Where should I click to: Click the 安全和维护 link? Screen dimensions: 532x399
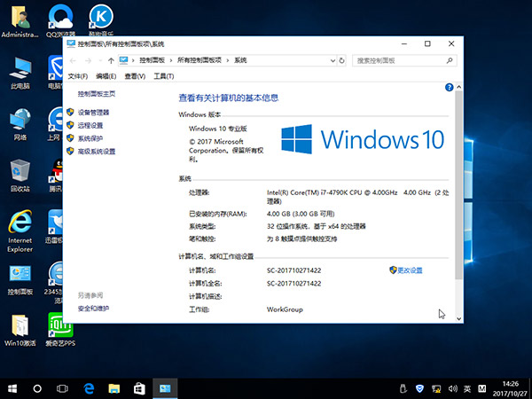93,308
